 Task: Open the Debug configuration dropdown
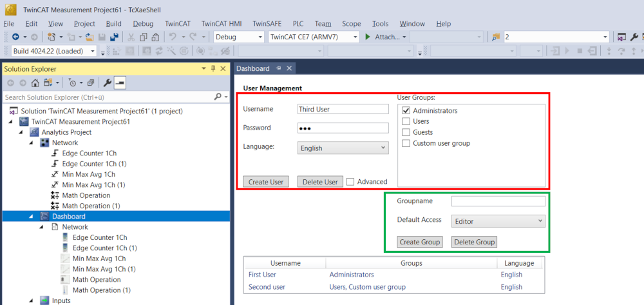238,37
